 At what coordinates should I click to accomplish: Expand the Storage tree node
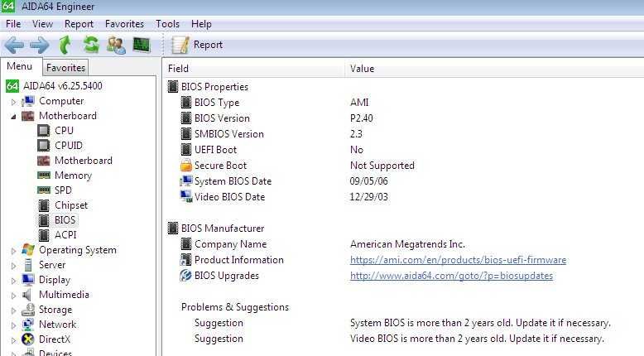[x=13, y=310]
